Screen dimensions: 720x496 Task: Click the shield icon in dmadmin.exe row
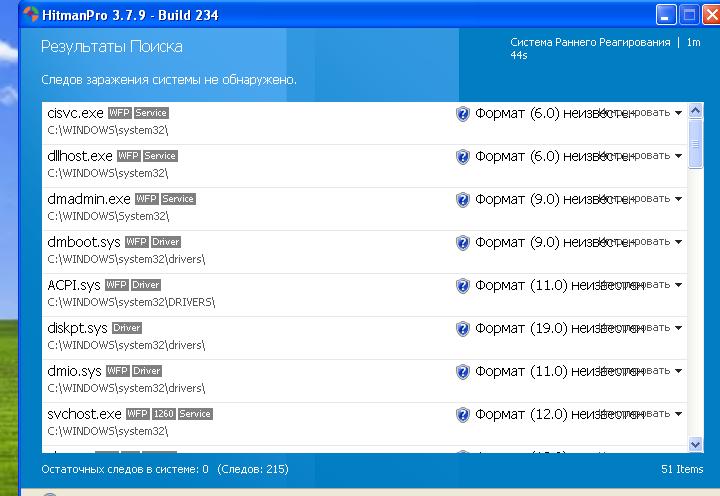click(x=462, y=199)
